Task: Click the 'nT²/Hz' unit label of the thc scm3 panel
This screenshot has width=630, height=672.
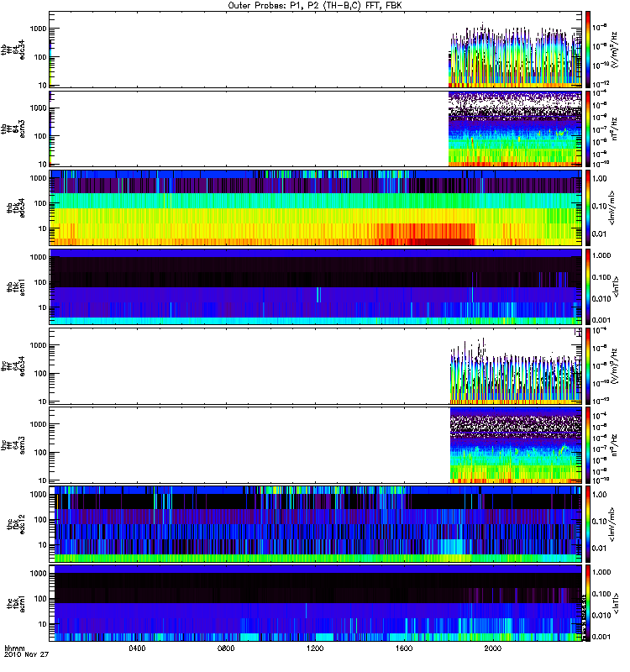Action: point(614,445)
